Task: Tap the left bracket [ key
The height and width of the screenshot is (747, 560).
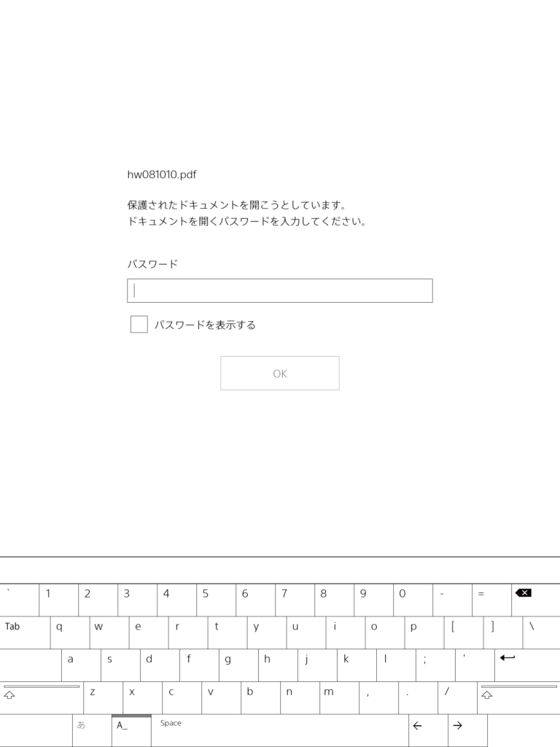Action: tap(464, 632)
